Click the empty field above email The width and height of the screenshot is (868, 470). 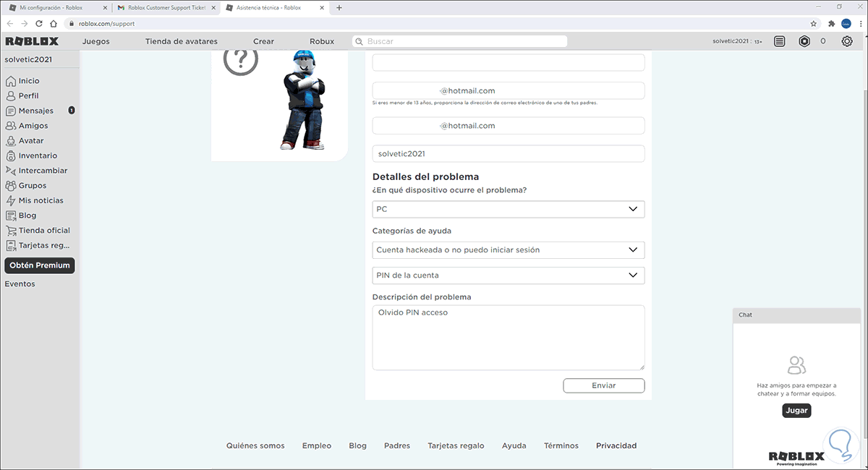pos(509,63)
